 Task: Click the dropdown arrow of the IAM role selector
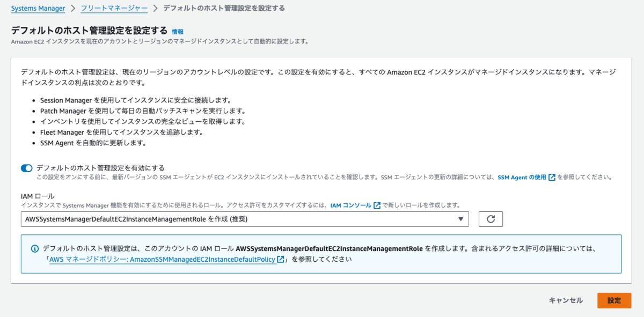(x=460, y=219)
